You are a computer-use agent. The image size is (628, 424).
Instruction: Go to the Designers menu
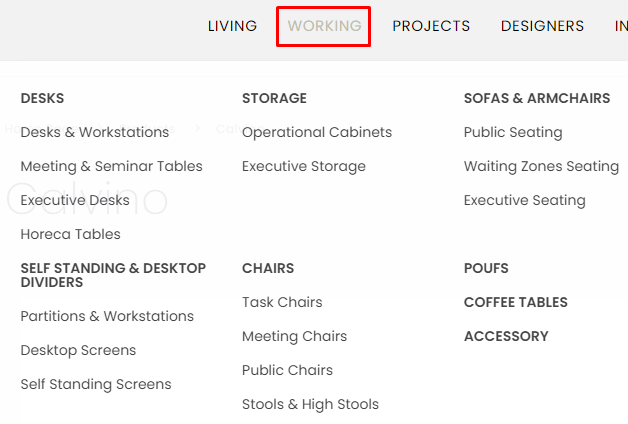542,26
